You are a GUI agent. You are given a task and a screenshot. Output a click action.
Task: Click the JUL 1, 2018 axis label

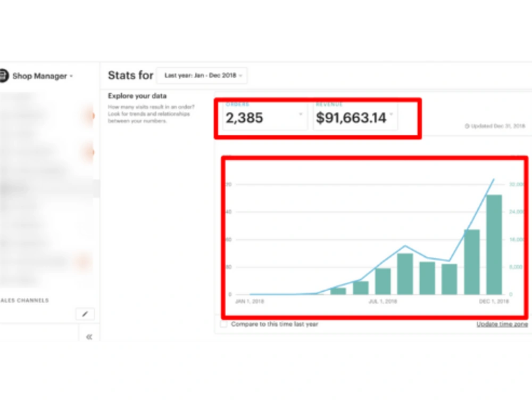(x=383, y=301)
